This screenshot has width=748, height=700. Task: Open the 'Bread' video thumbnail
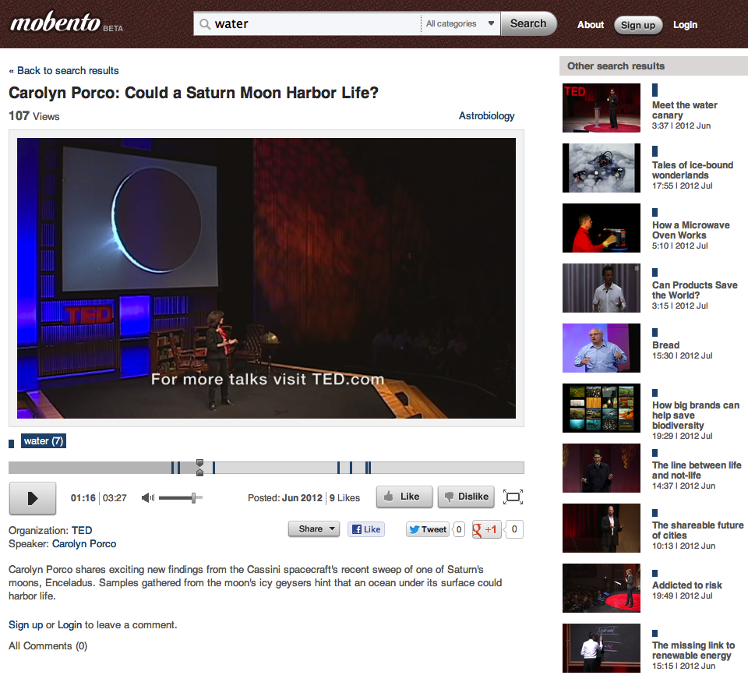[x=601, y=348]
